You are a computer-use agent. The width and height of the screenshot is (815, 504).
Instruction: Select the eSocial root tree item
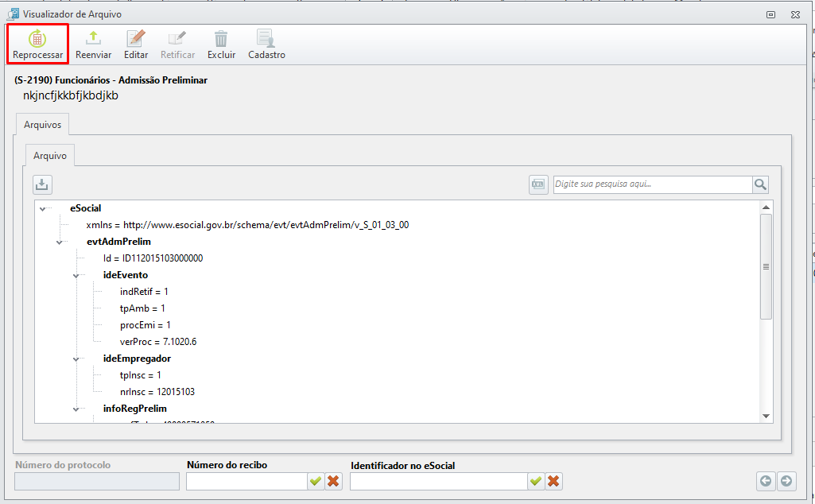[86, 208]
